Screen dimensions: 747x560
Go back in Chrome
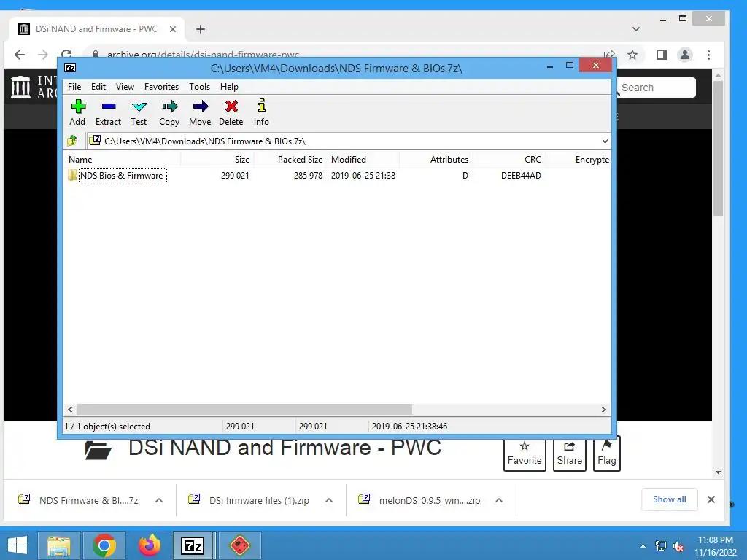click(20, 55)
